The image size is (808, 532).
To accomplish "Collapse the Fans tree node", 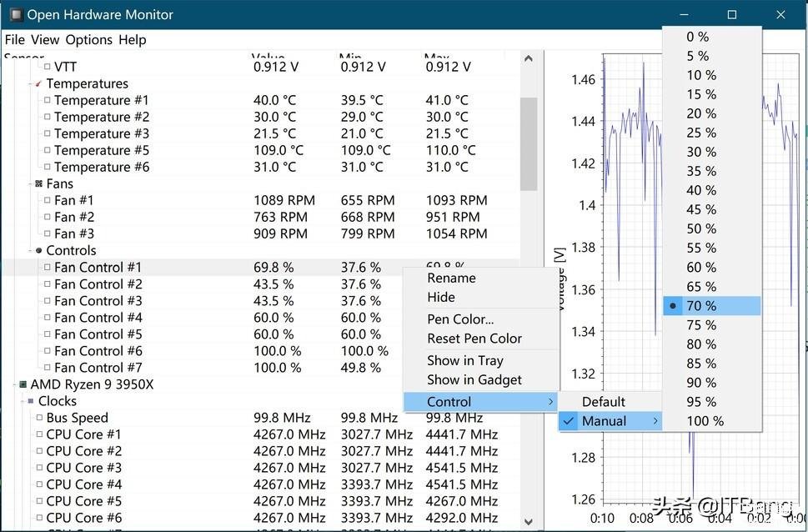I will point(30,183).
